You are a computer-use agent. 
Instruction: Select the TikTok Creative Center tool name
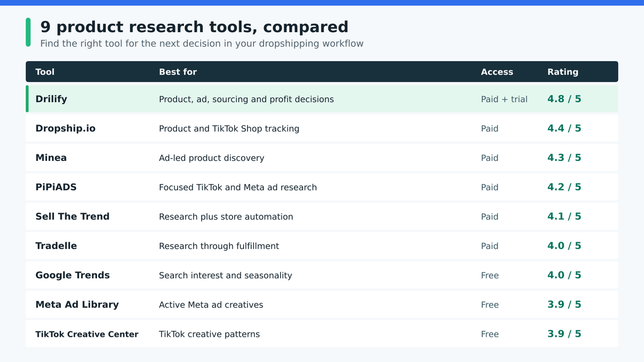(x=87, y=334)
